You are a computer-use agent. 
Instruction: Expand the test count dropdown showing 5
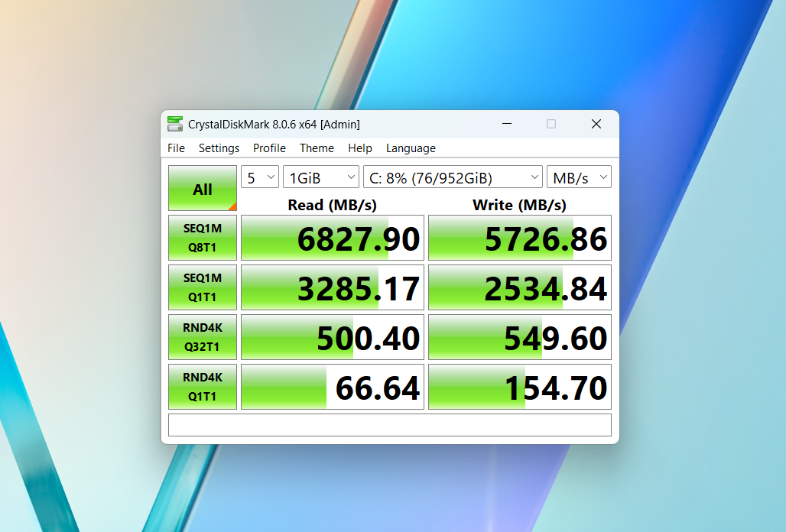(260, 177)
